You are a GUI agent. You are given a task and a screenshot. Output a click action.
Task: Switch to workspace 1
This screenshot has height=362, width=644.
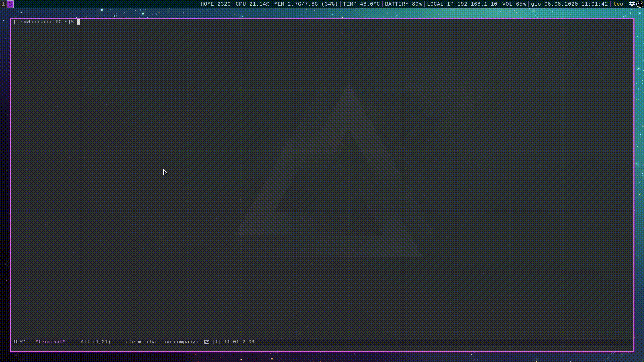(x=3, y=4)
